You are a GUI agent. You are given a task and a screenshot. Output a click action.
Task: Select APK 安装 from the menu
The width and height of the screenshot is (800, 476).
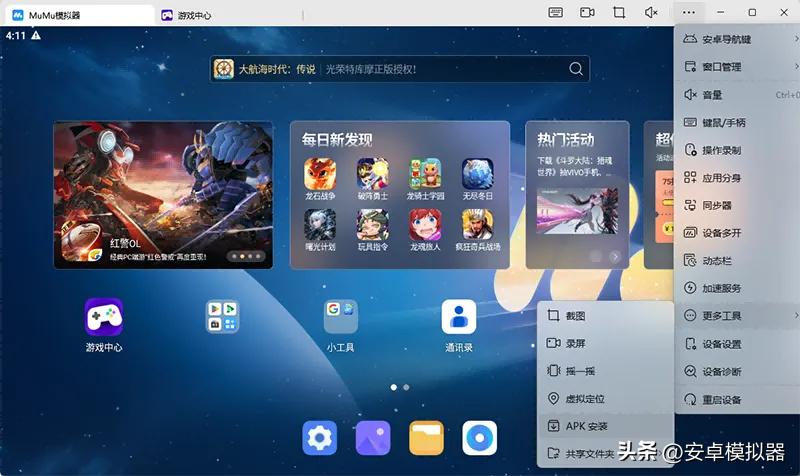[586, 426]
